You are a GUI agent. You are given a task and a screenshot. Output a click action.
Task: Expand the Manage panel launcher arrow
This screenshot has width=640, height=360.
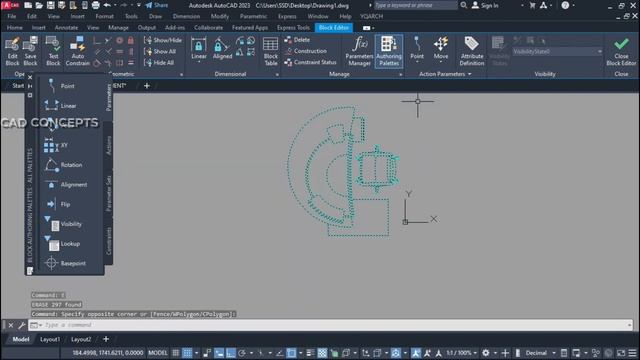coord(400,74)
